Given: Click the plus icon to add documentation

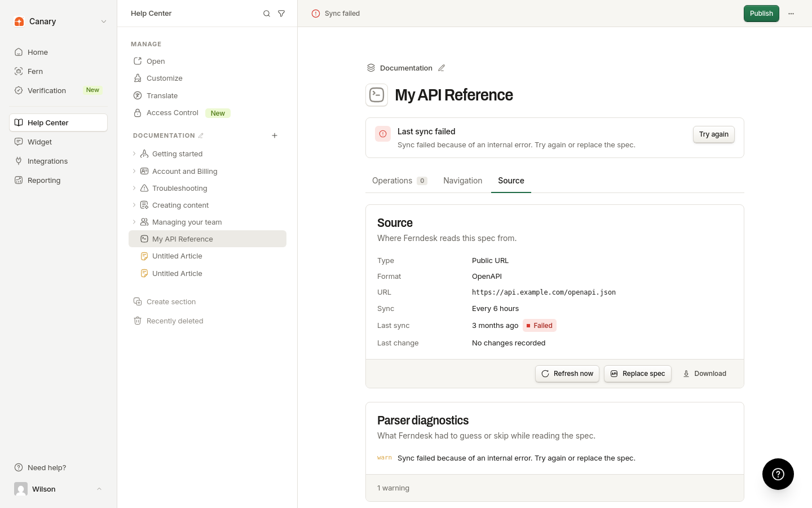Looking at the screenshot, I should (275, 135).
